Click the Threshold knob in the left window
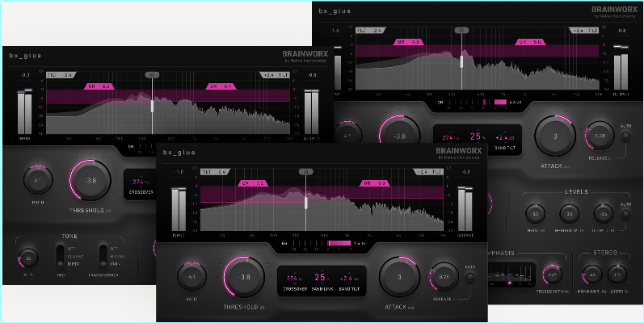644x323 pixels. tap(90, 180)
